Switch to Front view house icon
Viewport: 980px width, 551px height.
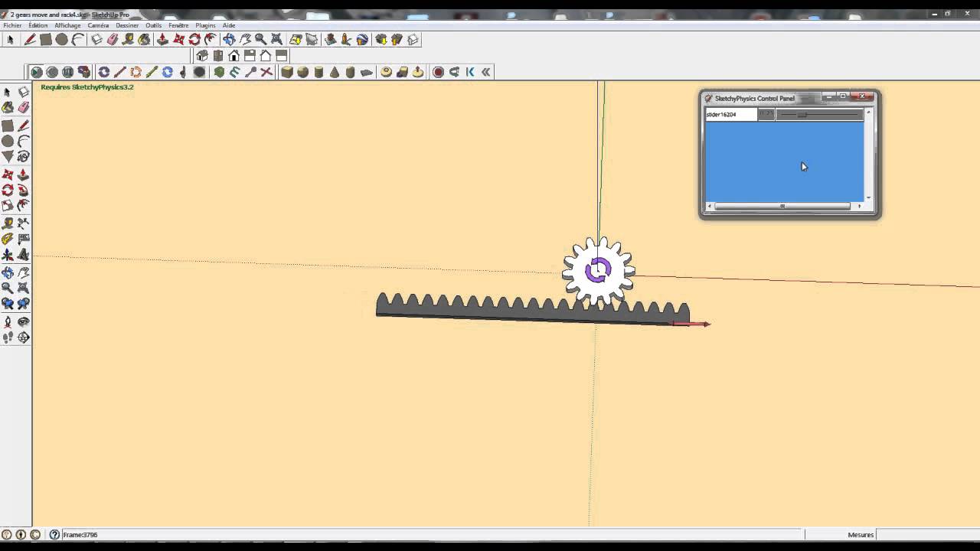click(234, 56)
